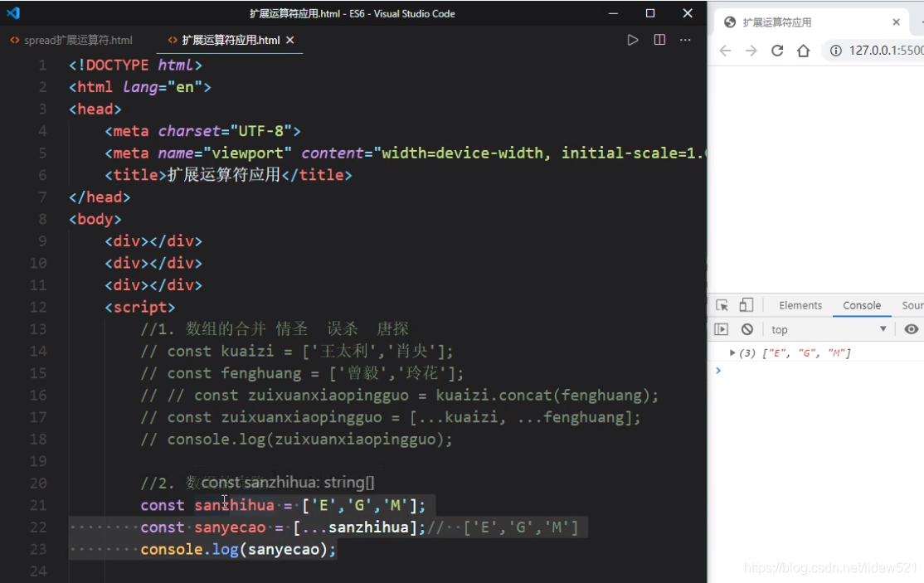The width and height of the screenshot is (924, 583).
Task: Run the file with the play icon
Action: pyautogui.click(x=632, y=40)
